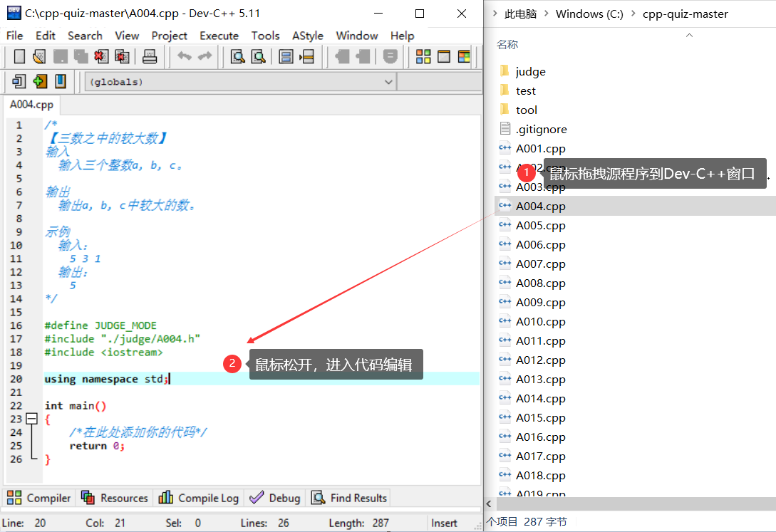Click line number 16 in editor gutter

(16, 325)
